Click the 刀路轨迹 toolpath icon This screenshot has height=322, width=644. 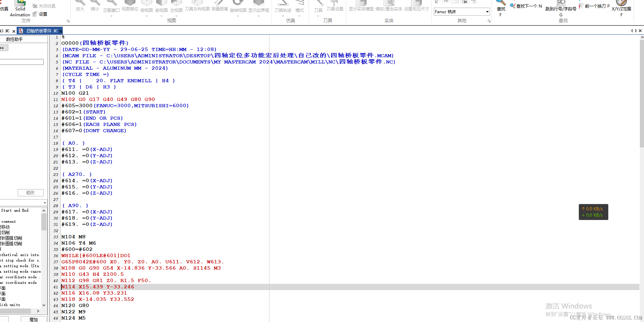point(283,6)
